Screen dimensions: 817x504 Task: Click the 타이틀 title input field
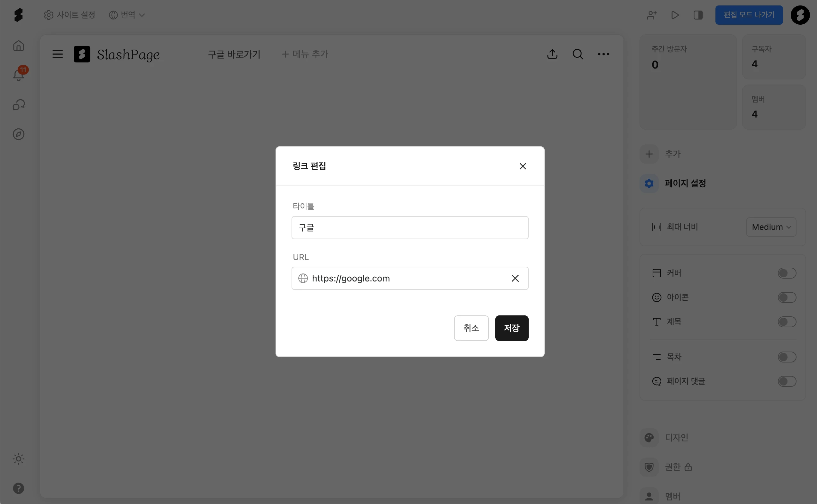click(409, 228)
